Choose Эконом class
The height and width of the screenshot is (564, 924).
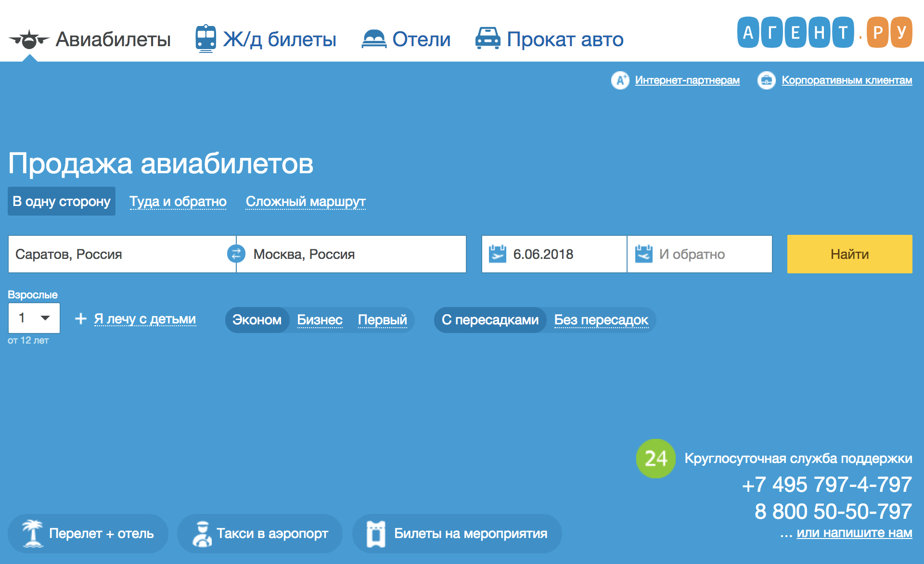257,320
